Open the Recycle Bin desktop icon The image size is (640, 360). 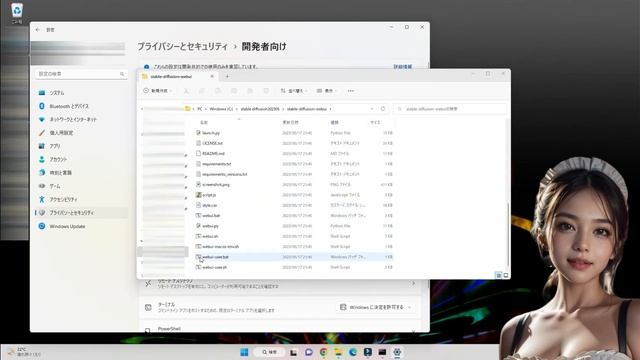[x=17, y=12]
